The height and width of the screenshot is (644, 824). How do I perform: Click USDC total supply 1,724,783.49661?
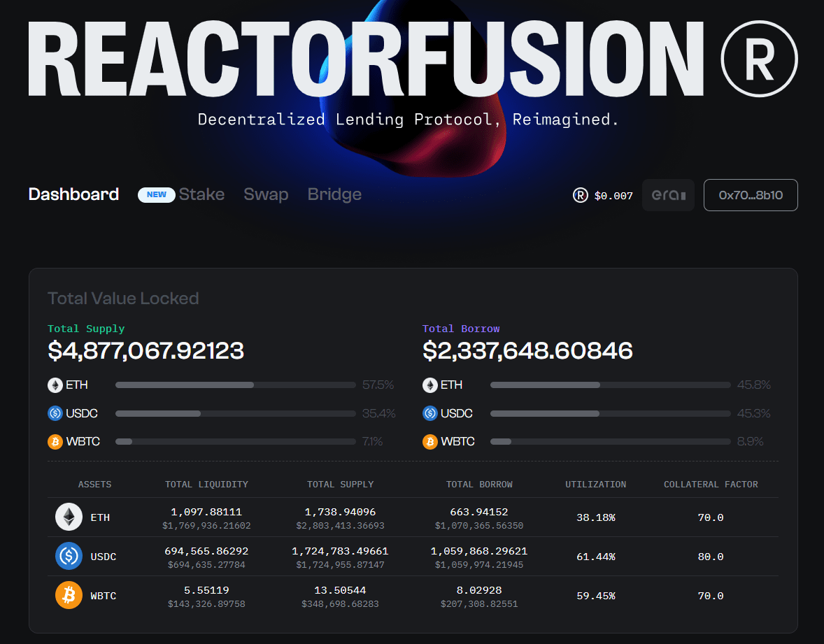click(340, 551)
